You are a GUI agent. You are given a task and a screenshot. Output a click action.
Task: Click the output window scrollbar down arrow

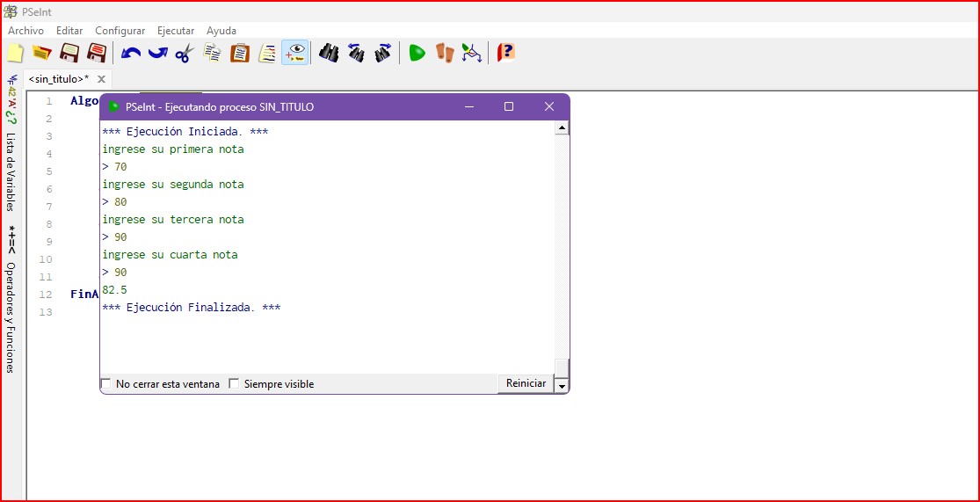[563, 385]
